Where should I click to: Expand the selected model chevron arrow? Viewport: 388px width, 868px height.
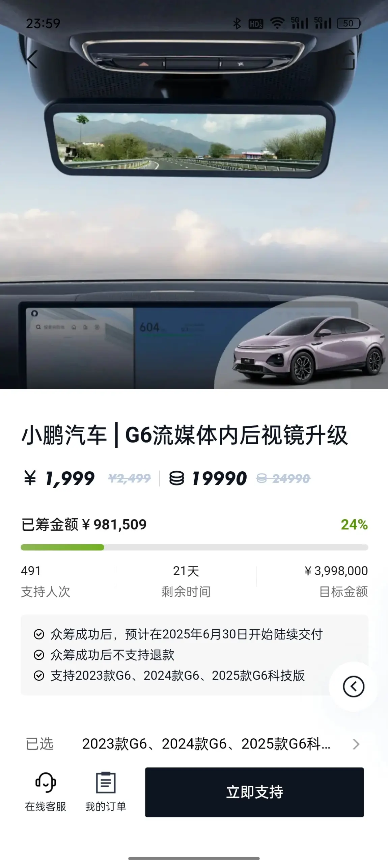pos(356,744)
